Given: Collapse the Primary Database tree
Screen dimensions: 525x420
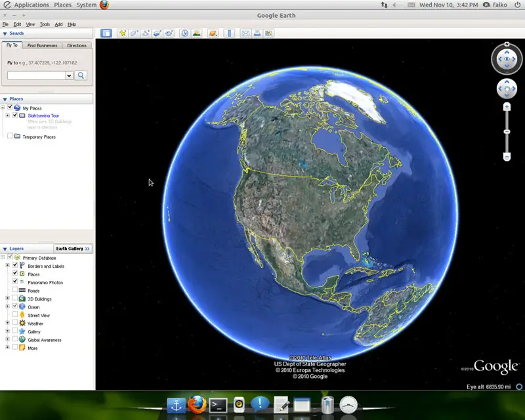Looking at the screenshot, I should tap(3, 257).
